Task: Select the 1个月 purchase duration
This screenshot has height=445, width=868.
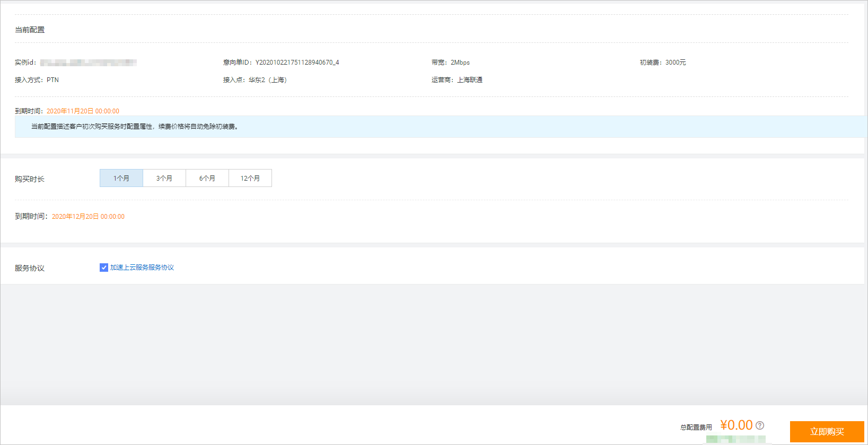Action: (x=121, y=178)
